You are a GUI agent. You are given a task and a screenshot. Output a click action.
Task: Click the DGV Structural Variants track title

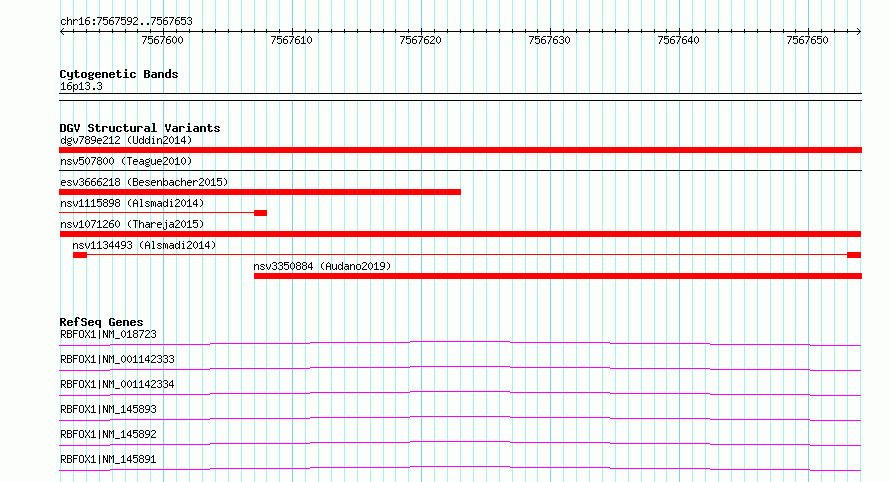point(140,128)
